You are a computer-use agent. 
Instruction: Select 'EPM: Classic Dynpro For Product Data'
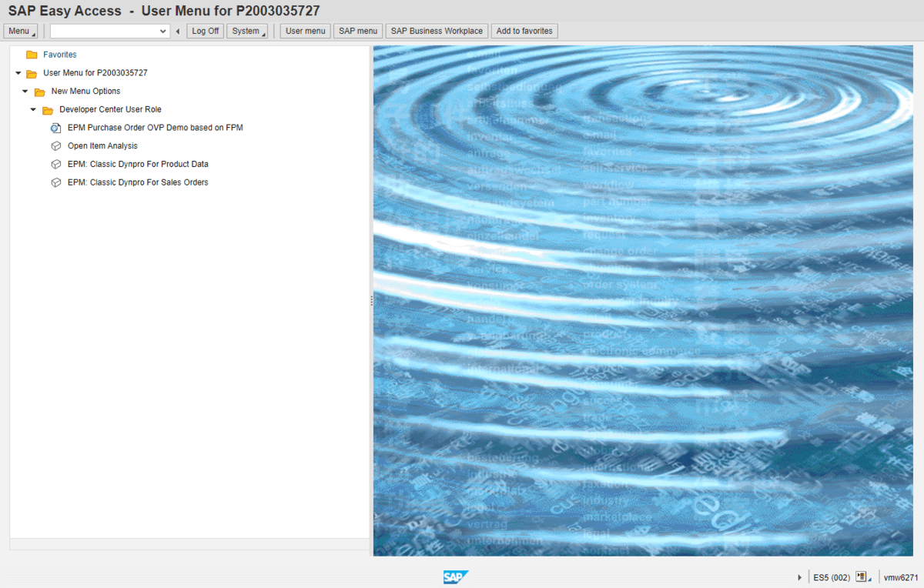click(138, 164)
